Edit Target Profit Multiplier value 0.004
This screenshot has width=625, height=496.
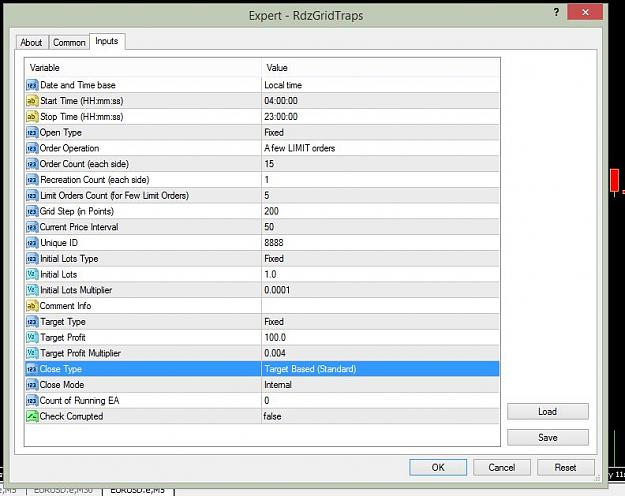click(x=380, y=353)
